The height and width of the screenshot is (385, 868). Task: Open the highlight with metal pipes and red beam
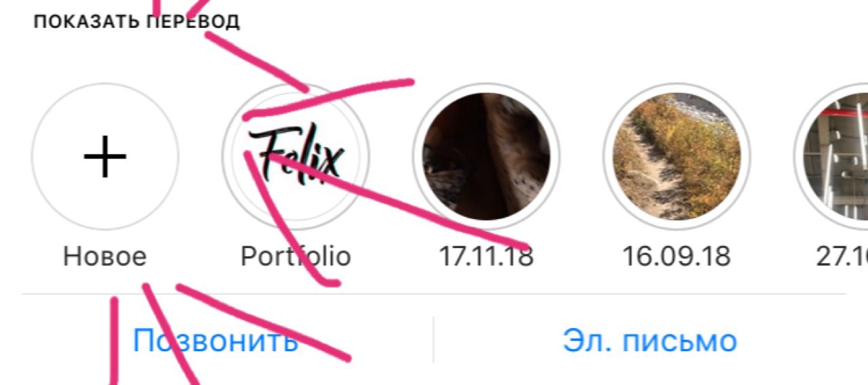click(831, 157)
